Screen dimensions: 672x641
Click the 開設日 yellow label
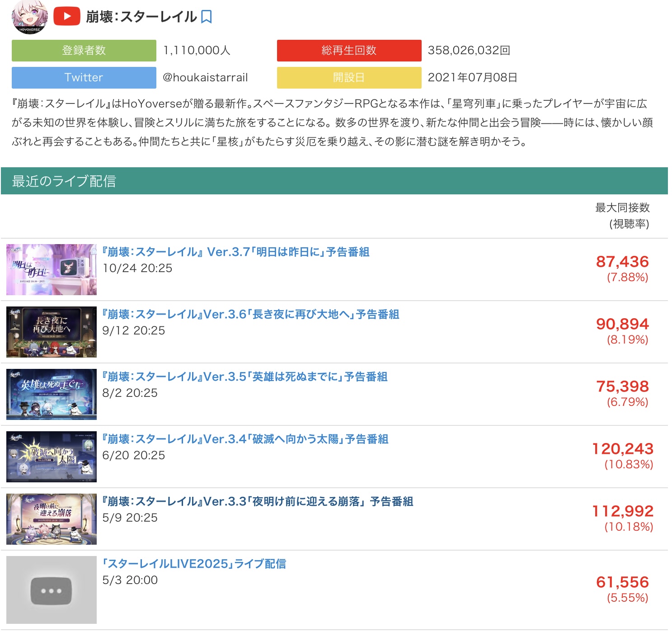click(x=349, y=77)
